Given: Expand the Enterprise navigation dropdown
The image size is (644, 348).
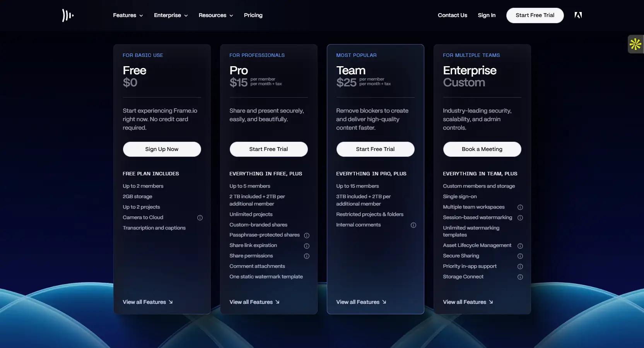Looking at the screenshot, I should (x=171, y=15).
